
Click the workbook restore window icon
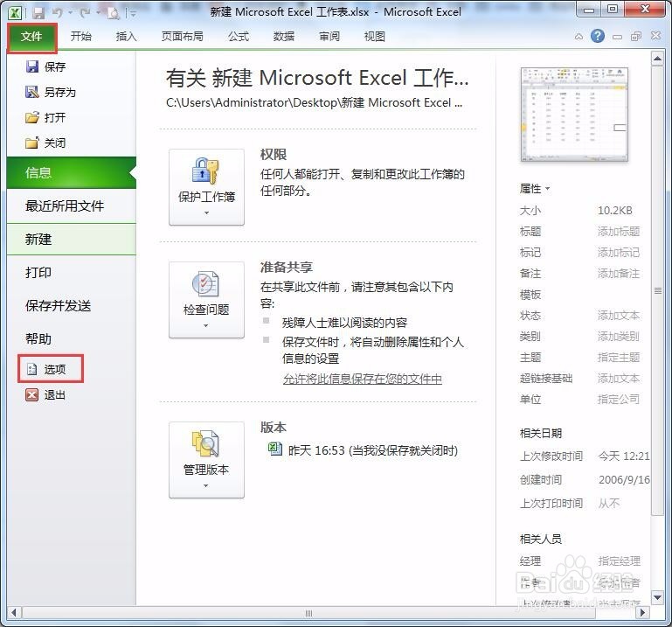coord(636,37)
